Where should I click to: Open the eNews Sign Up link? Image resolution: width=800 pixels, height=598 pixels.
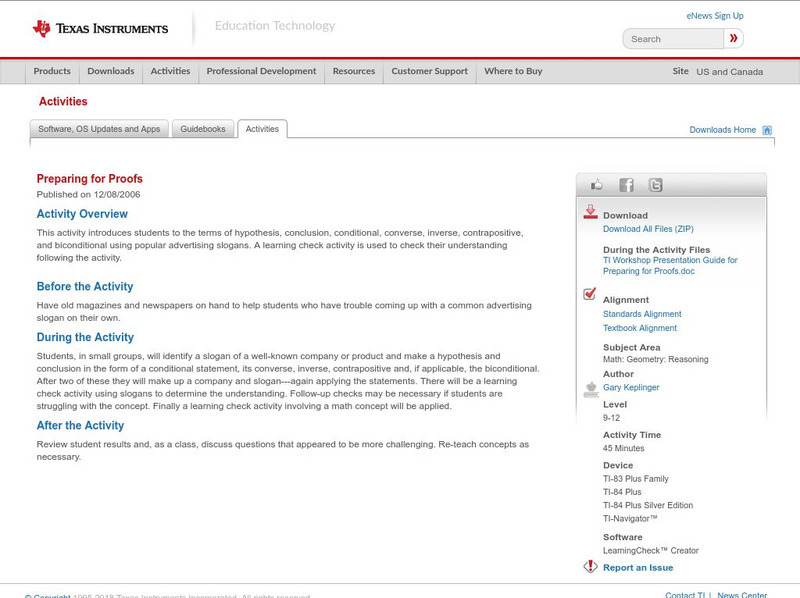[715, 16]
